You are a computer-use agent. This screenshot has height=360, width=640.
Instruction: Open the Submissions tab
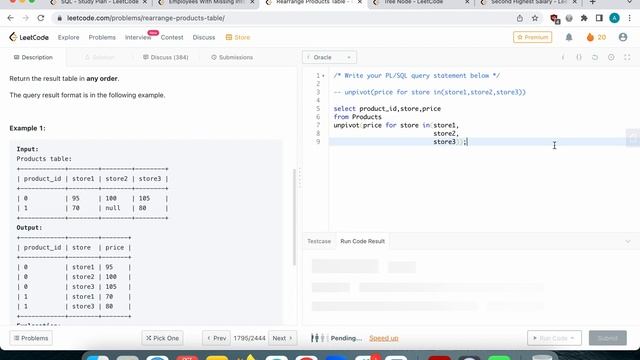tap(232, 57)
